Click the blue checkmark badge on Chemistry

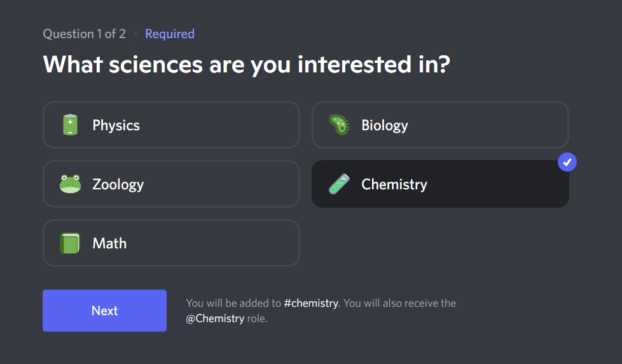(x=567, y=162)
